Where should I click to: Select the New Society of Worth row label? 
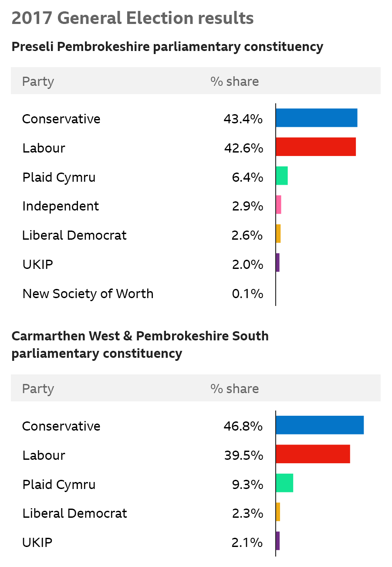click(88, 294)
